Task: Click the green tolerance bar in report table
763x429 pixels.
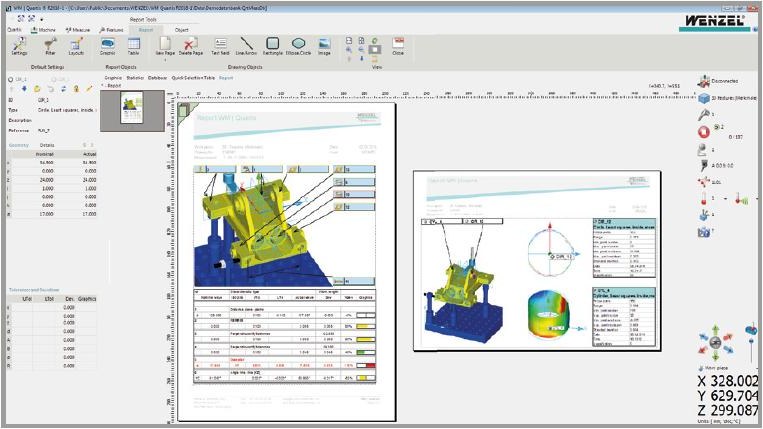Action: (x=366, y=352)
